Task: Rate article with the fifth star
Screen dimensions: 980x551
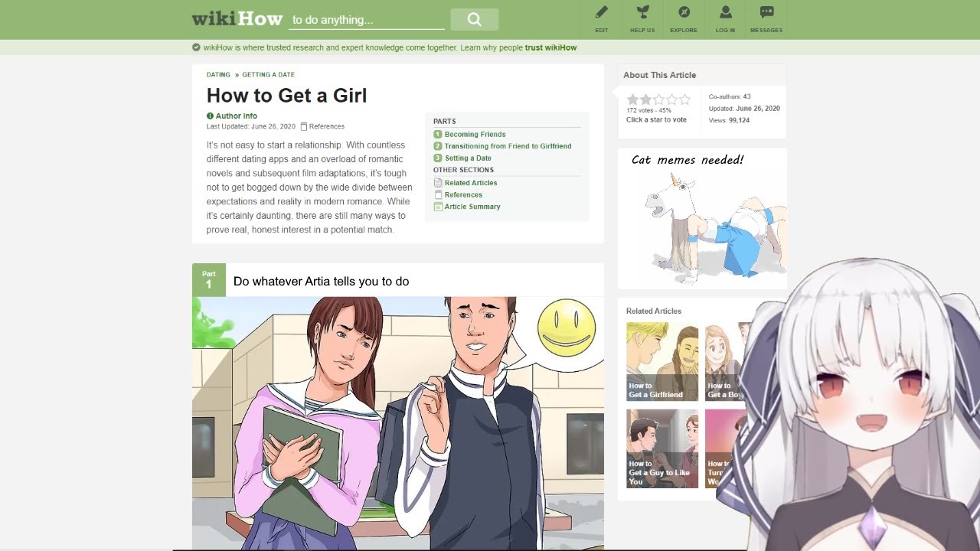Action: pyautogui.click(x=684, y=99)
